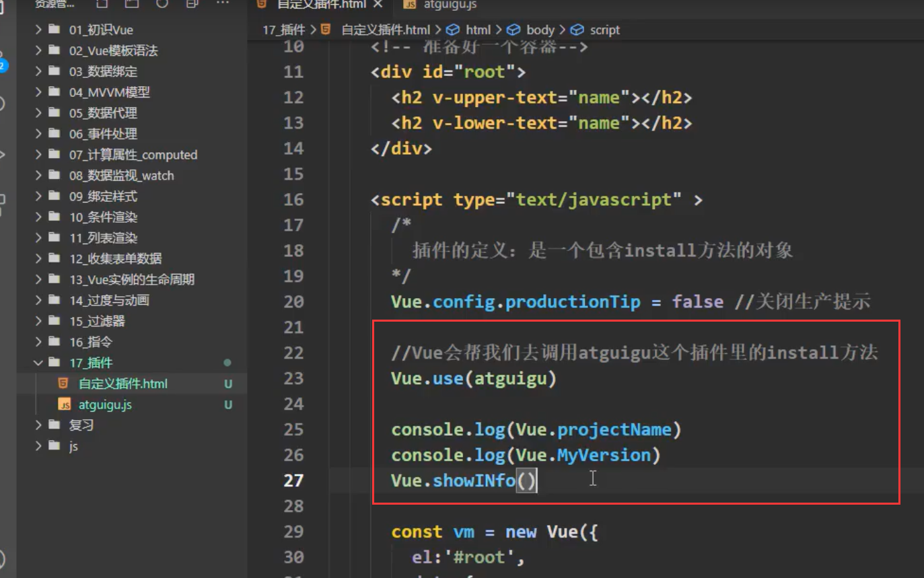Select the 13_Vue实例的生命周期 folder
This screenshot has height=578, width=924.
[x=132, y=280]
